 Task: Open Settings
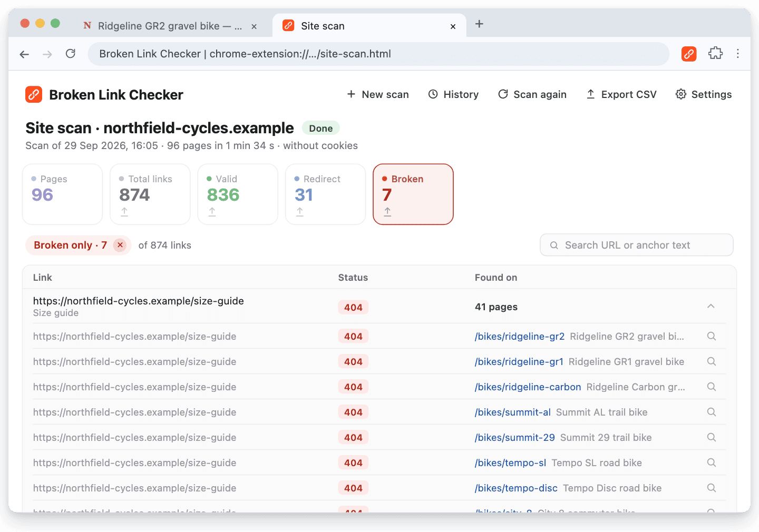[x=704, y=94]
